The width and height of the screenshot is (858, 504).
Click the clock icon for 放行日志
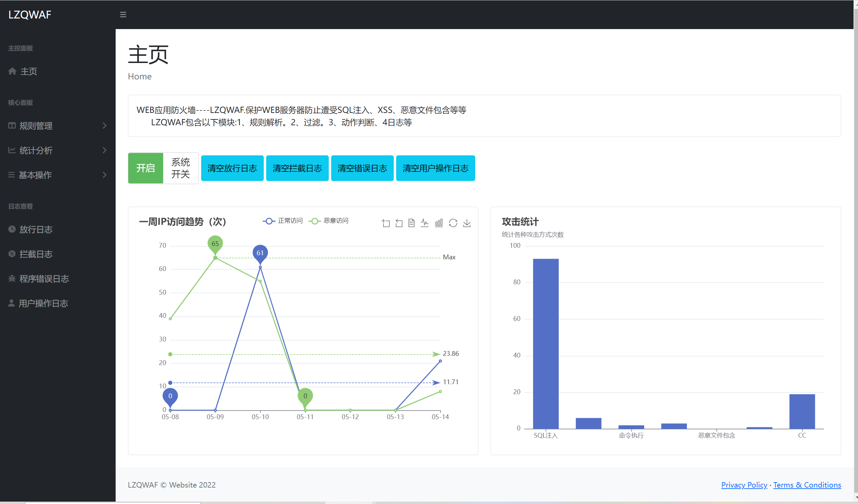click(x=12, y=229)
